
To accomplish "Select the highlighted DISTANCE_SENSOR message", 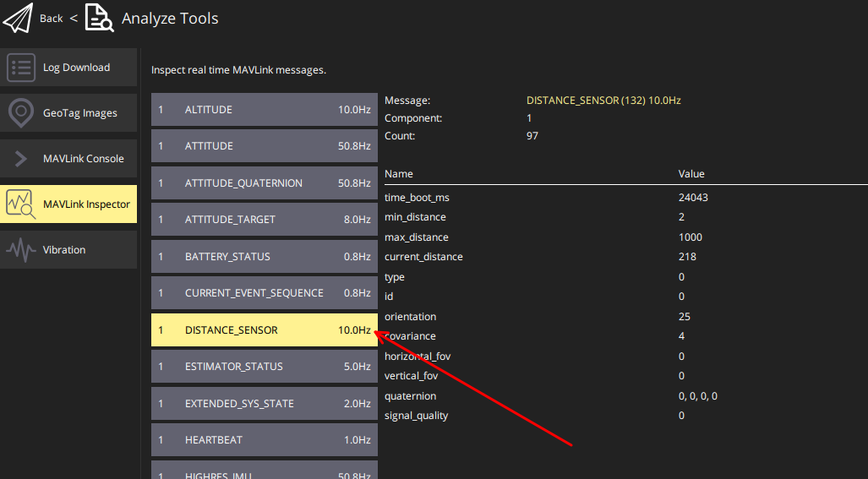I will [264, 330].
